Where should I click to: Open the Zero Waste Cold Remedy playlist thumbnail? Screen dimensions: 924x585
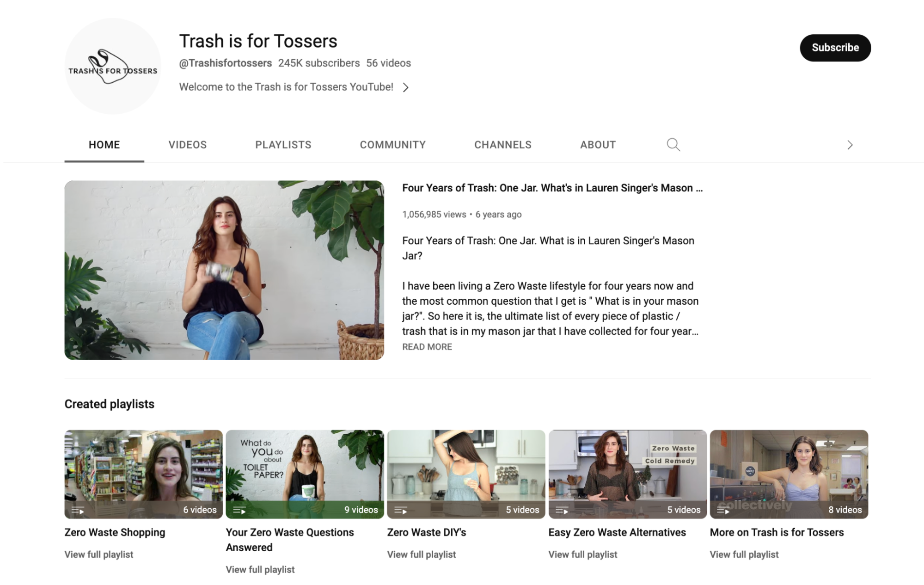(627, 474)
